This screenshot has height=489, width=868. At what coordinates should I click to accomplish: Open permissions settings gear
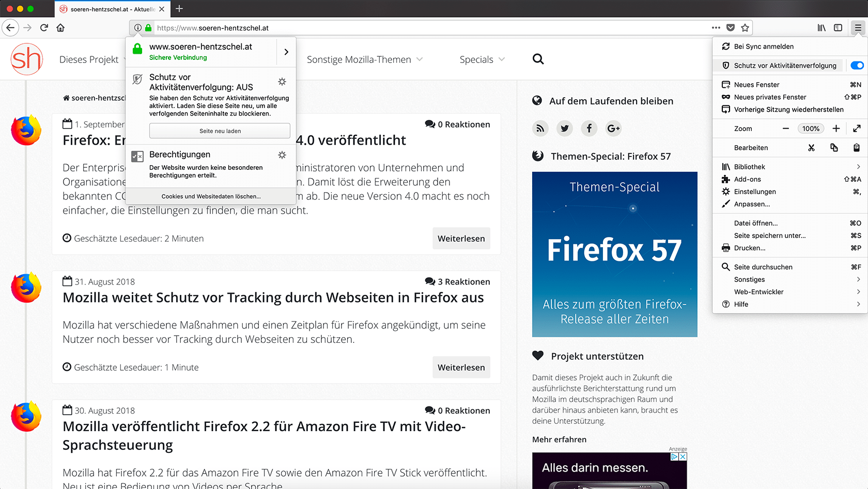pos(282,155)
